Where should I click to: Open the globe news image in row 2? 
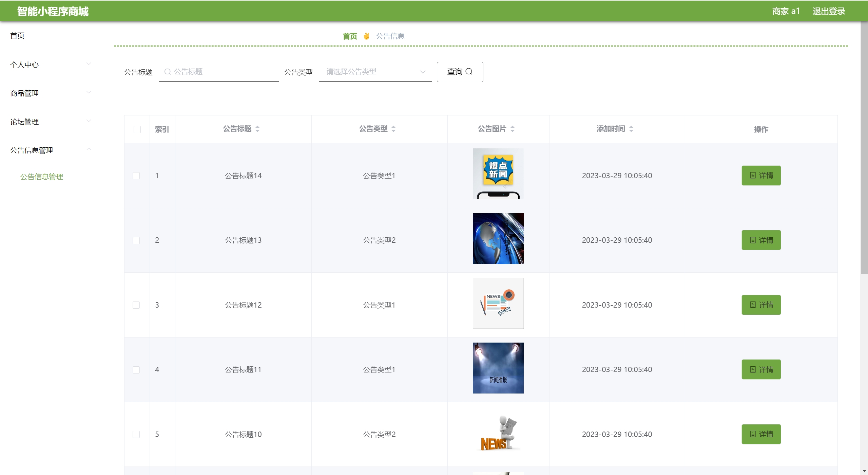498,239
